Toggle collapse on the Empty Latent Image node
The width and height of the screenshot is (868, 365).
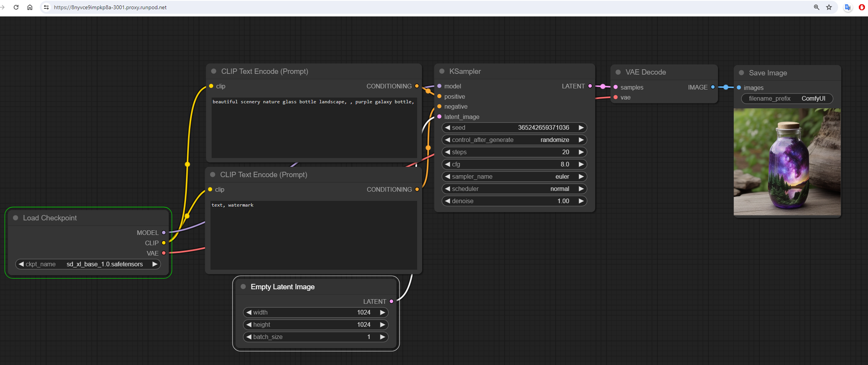243,287
